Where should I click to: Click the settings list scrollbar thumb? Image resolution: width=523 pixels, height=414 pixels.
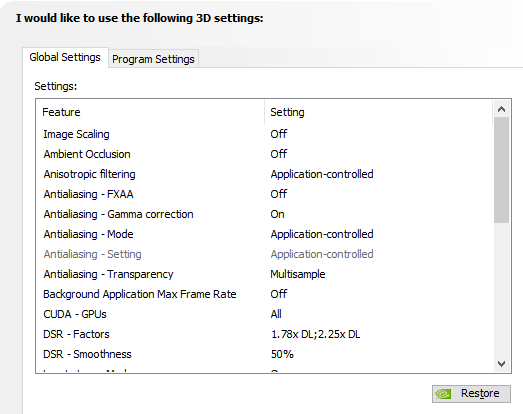[x=501, y=170]
